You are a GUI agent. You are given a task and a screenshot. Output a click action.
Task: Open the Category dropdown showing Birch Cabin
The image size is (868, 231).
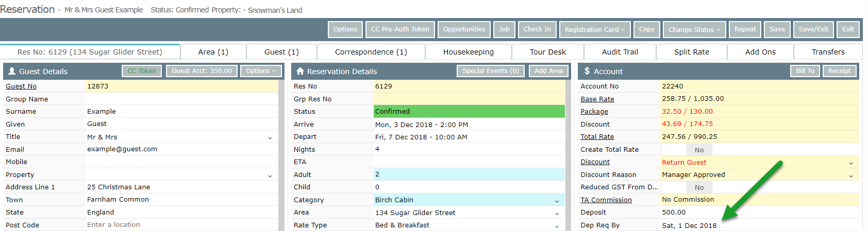[x=469, y=200]
